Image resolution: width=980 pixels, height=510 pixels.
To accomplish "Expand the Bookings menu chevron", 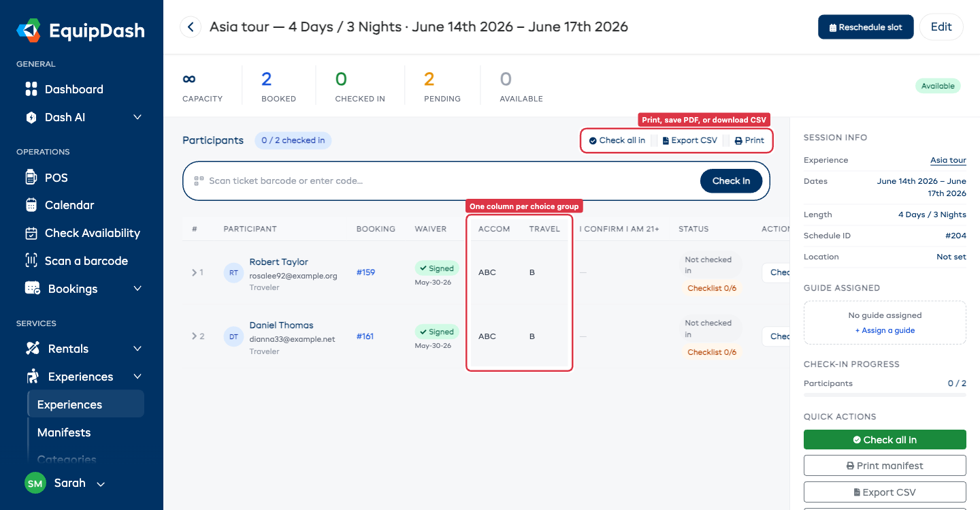I will (137, 289).
